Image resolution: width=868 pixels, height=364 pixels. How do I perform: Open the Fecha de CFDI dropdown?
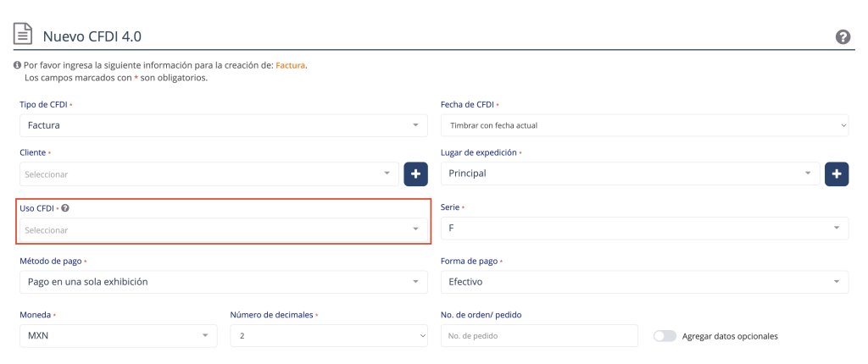click(645, 125)
